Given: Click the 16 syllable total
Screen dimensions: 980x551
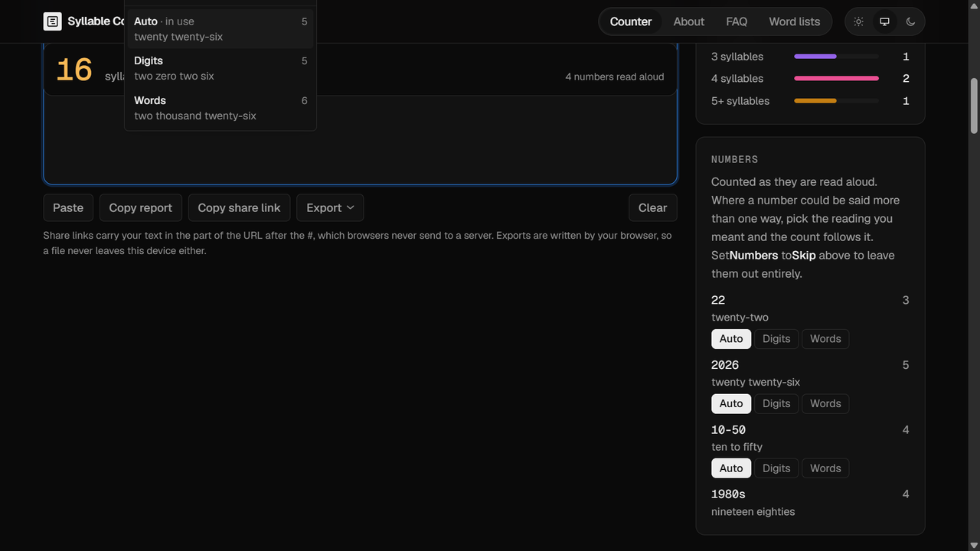Looking at the screenshot, I should [74, 70].
